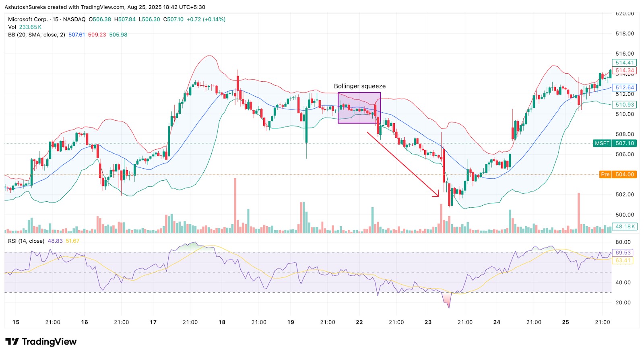Click the red 514.34 price label
644x355 pixels.
pos(624,70)
